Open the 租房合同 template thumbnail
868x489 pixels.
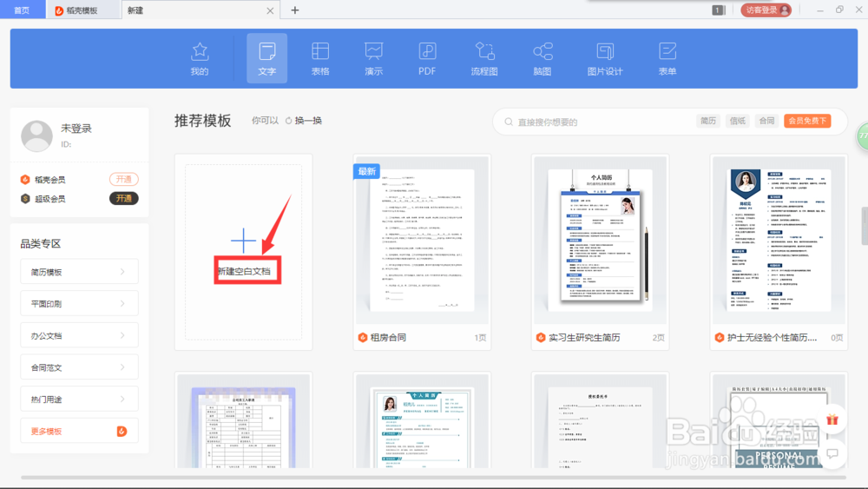(421, 241)
